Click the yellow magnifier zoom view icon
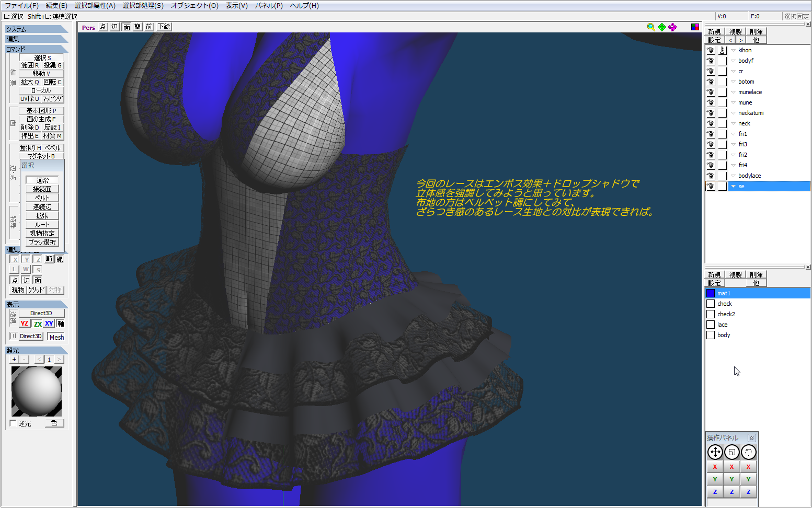The height and width of the screenshot is (508, 812). point(651,27)
